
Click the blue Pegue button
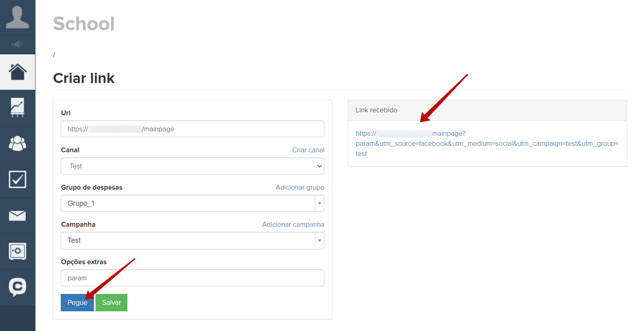point(77,303)
